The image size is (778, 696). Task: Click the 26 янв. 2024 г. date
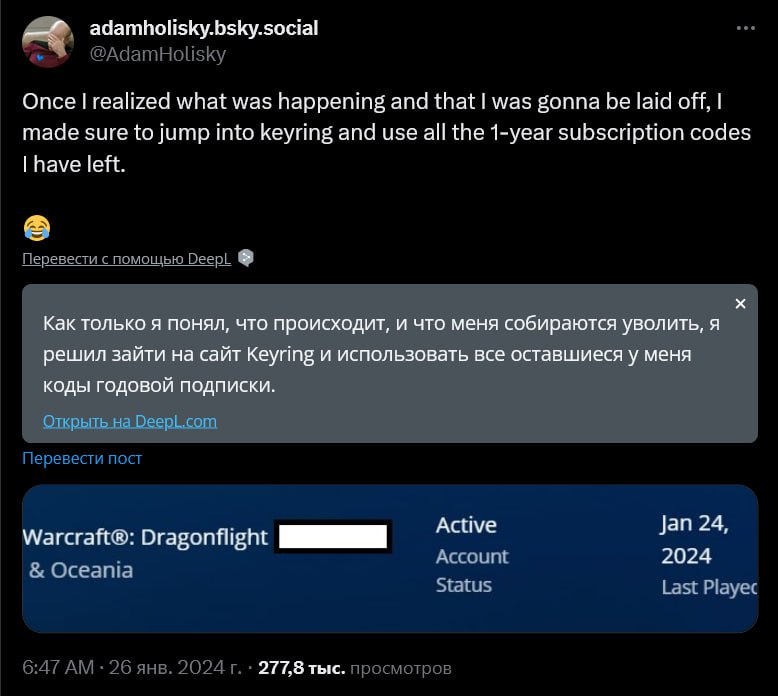point(175,667)
